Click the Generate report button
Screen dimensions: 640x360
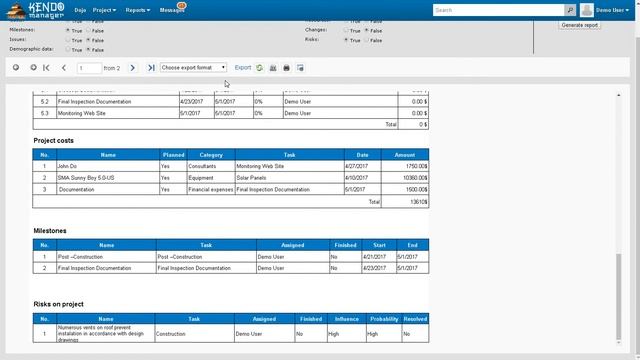pyautogui.click(x=579, y=25)
